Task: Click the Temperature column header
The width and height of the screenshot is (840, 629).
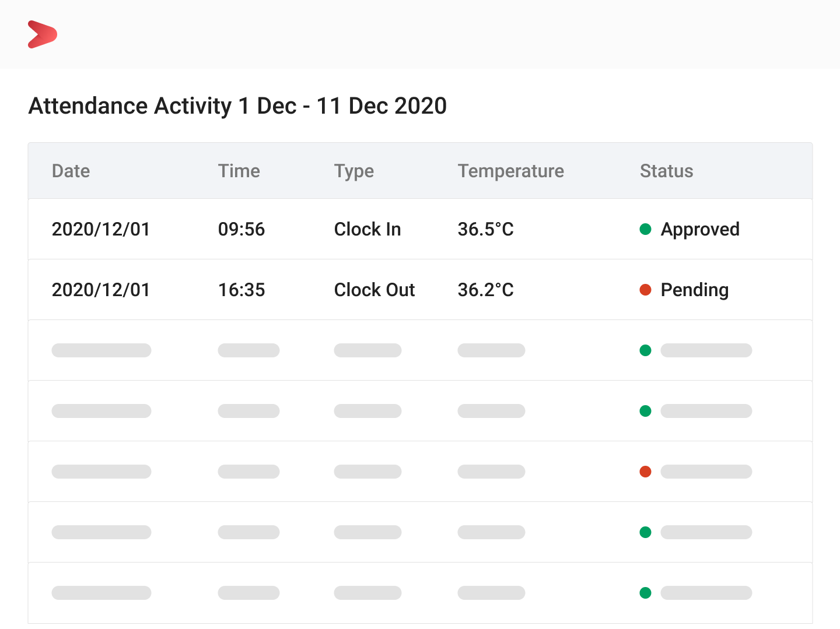Action: click(x=510, y=171)
